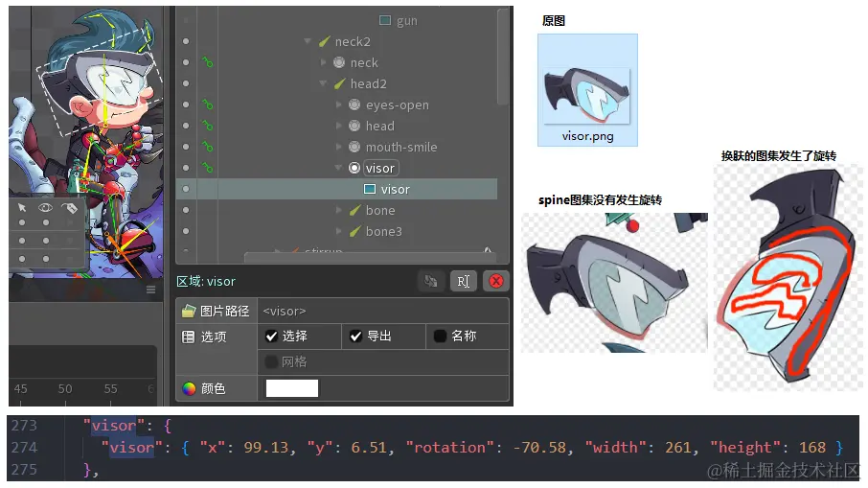Toggle visibility dot for the eyes-open row
Image resolution: width=868 pixels, height=488 pixels.
(x=186, y=105)
